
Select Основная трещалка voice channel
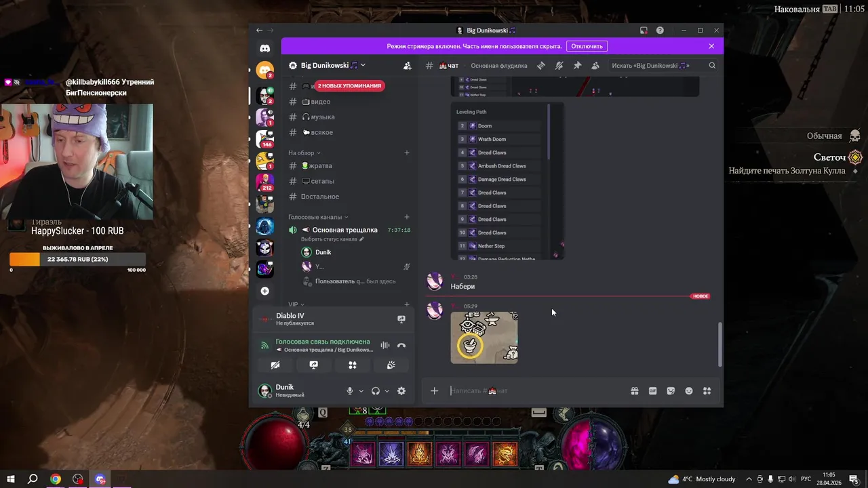(344, 230)
